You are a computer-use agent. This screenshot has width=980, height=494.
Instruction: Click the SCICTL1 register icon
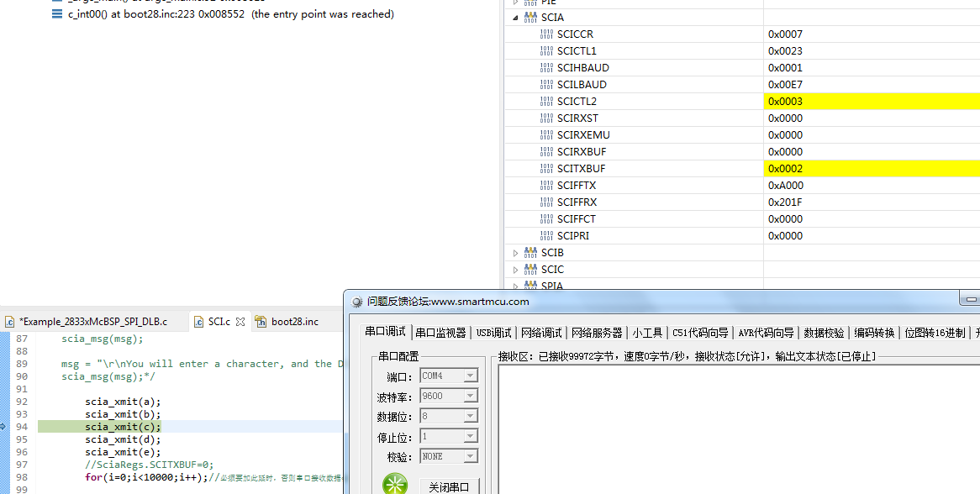tap(546, 51)
